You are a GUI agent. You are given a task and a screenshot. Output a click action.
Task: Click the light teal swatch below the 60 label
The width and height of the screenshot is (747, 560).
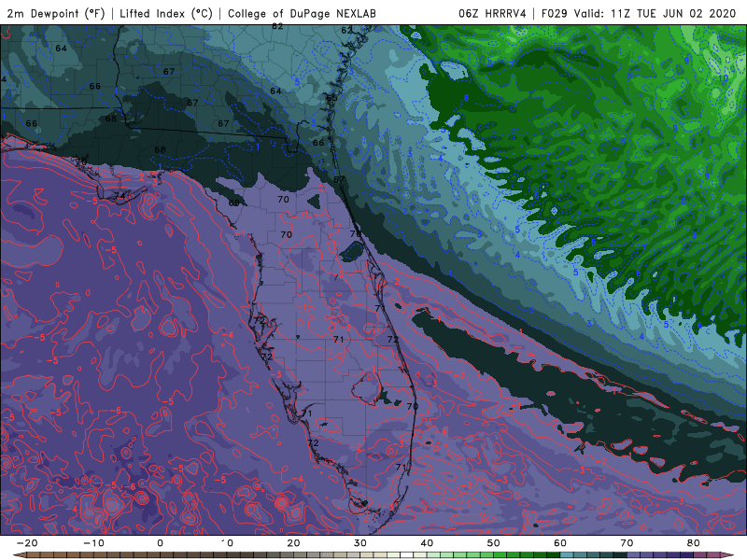click(x=567, y=555)
